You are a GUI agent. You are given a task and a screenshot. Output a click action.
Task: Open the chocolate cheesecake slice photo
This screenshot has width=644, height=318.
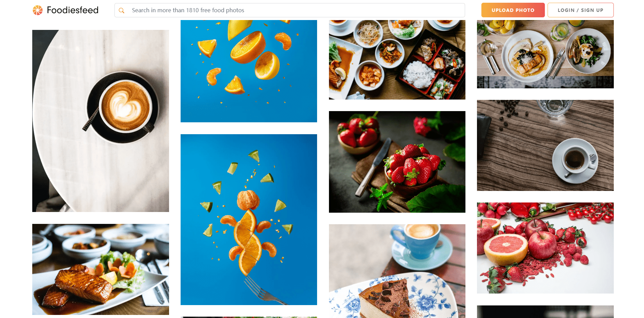tap(397, 271)
